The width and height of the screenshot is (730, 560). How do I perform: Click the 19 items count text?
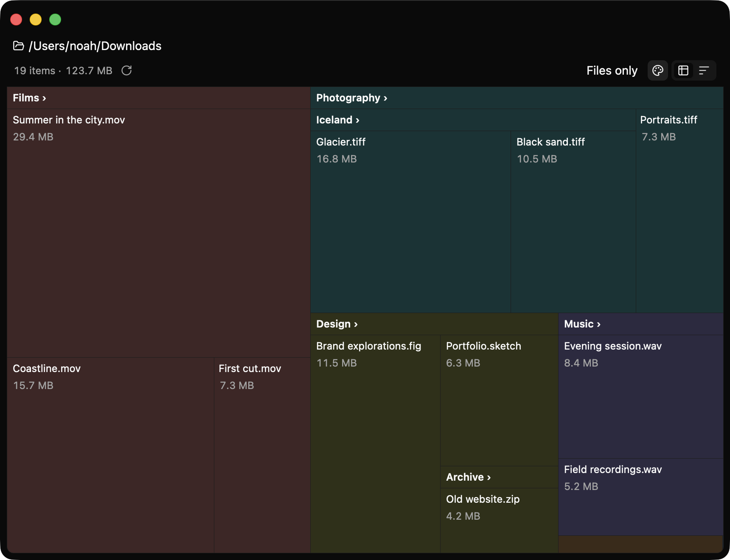pos(35,71)
